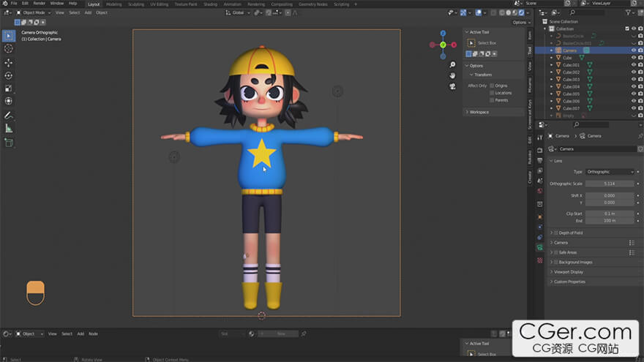Click the Options button in the viewport header

click(x=519, y=22)
